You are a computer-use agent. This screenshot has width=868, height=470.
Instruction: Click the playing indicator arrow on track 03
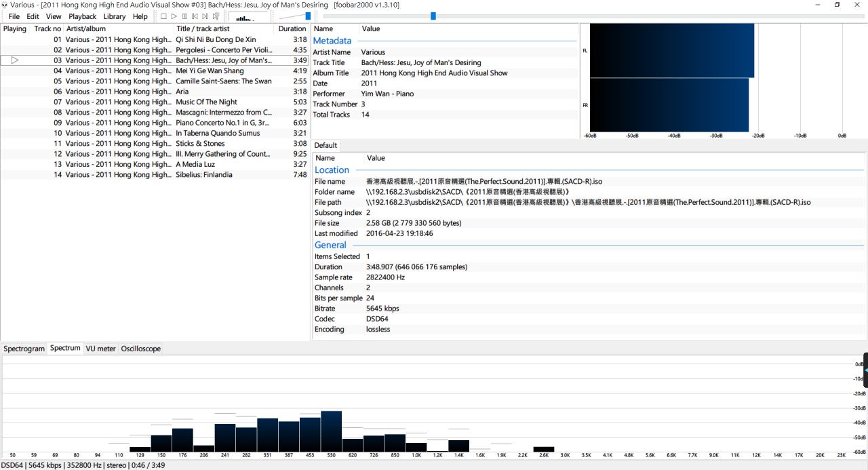click(15, 60)
